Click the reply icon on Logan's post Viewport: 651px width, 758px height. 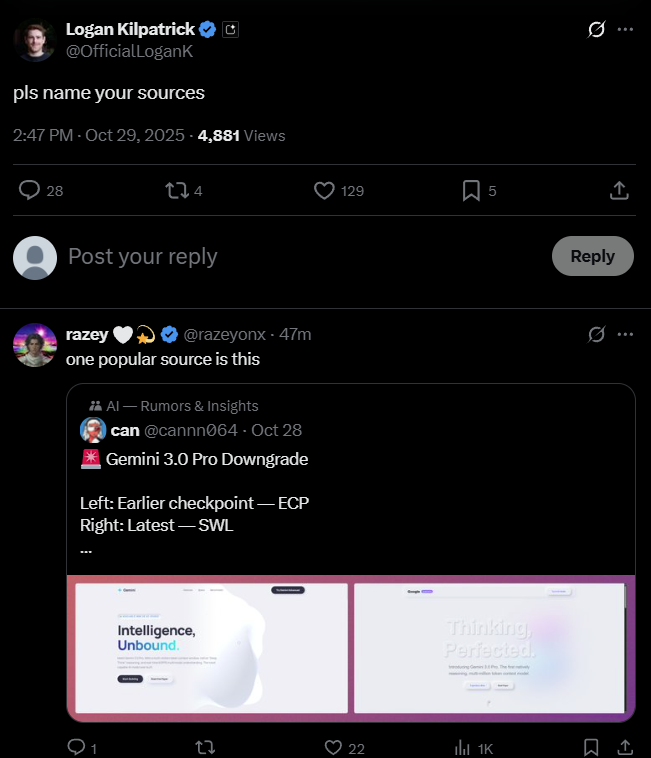coord(30,190)
